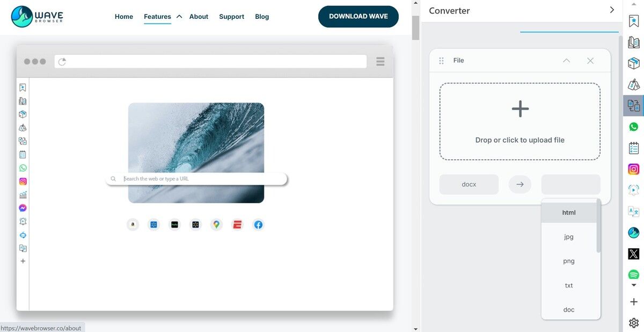Collapse the File converter card
This screenshot has width=644, height=332.
point(566,61)
